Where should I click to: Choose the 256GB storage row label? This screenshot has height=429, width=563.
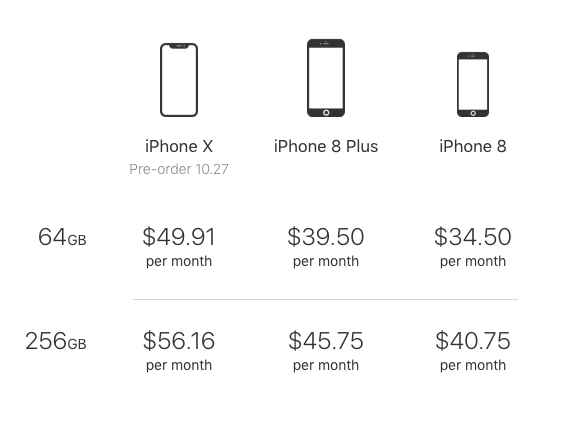pyautogui.click(x=56, y=341)
